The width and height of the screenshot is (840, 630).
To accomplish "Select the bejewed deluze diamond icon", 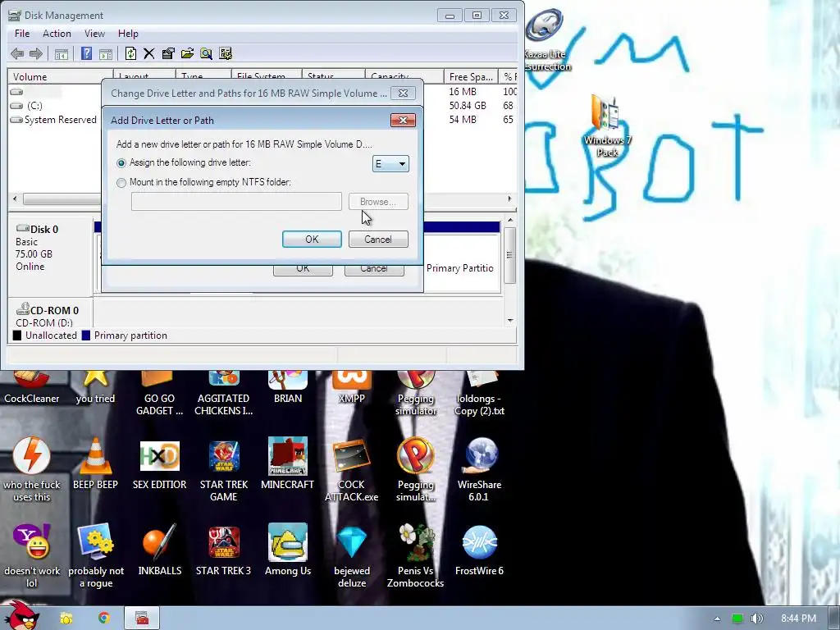I will (351, 556).
